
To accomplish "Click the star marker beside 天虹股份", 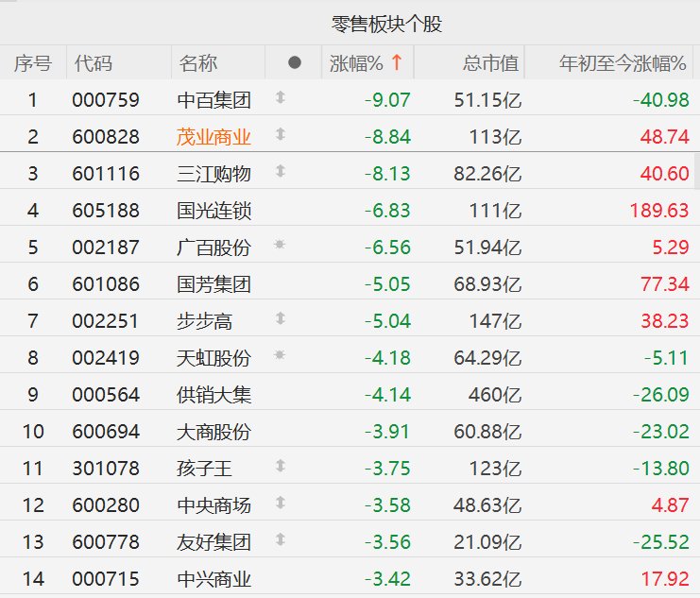I will pos(280,355).
